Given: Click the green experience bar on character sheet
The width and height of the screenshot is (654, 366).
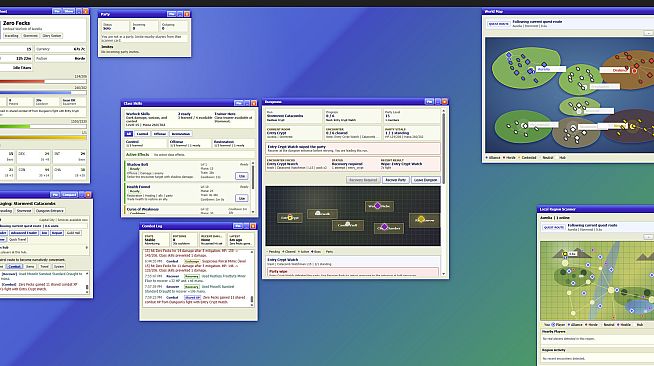Looking at the screenshot, I should click(x=43, y=126).
